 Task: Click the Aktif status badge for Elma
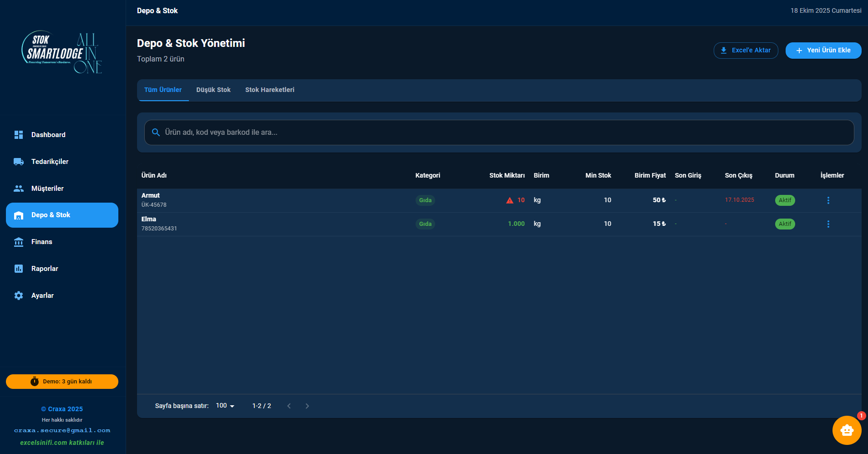[x=785, y=224]
